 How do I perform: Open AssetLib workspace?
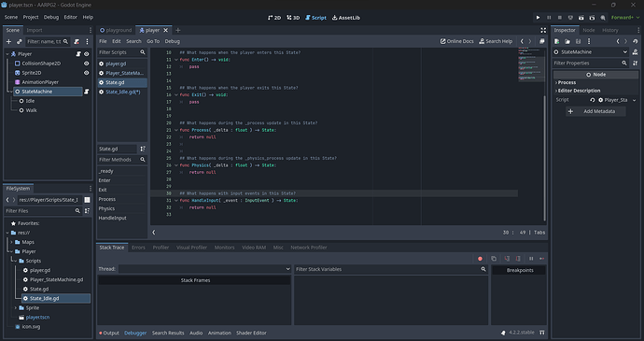[x=346, y=18]
